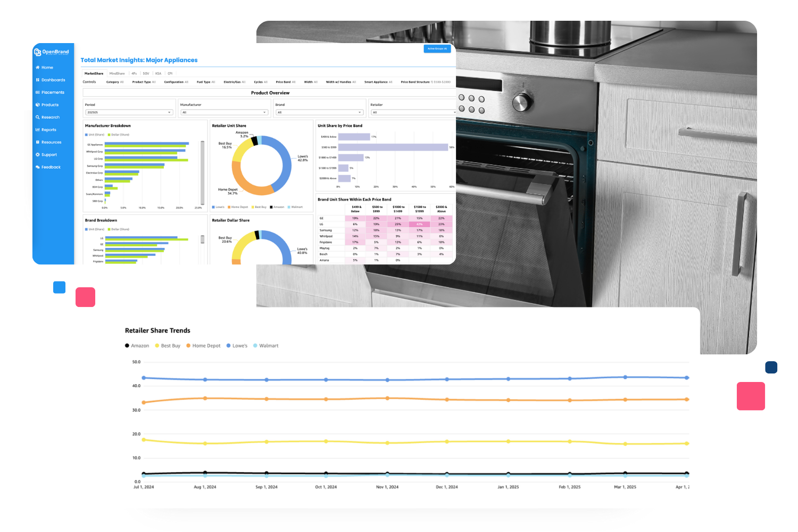
Task: Open Dashboards via its sidebar icon
Action: pos(38,80)
